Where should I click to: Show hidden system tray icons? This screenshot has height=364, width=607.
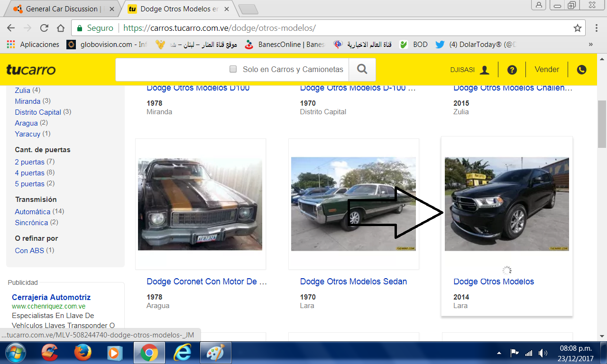pos(499,353)
